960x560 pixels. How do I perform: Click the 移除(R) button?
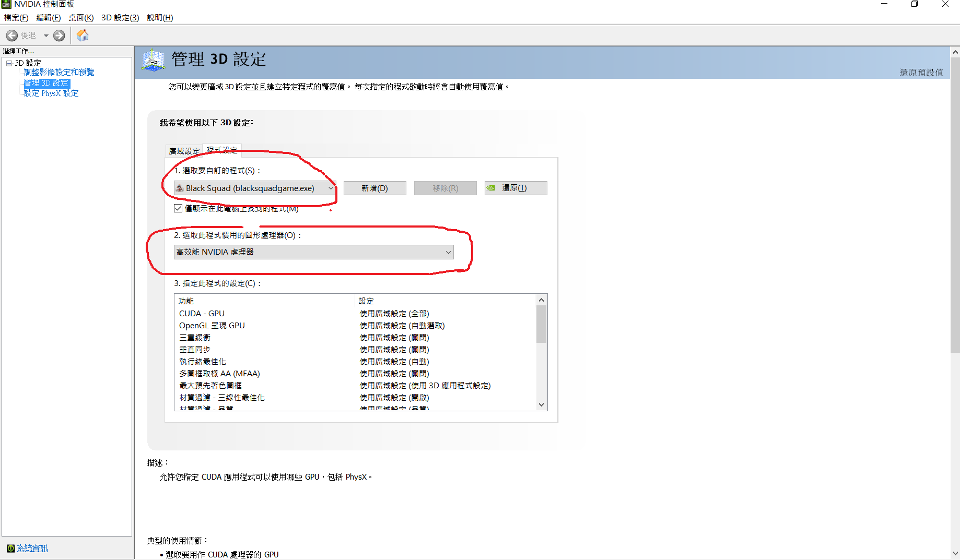(x=445, y=188)
